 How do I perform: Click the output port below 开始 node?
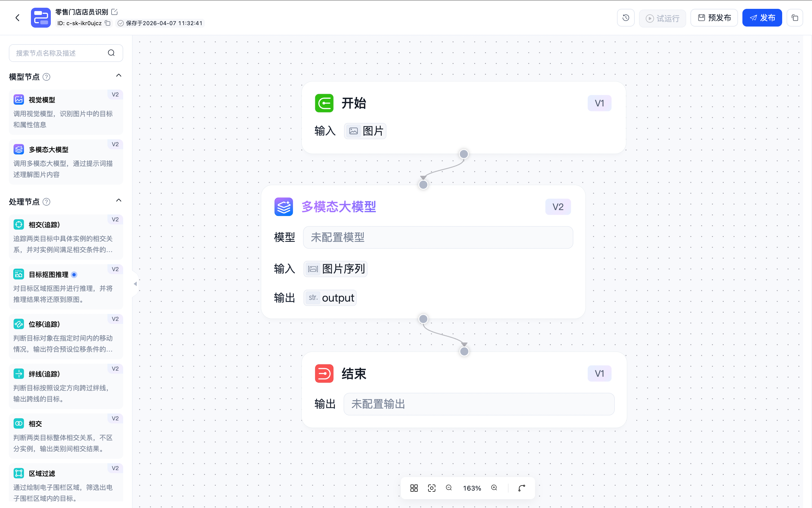463,154
